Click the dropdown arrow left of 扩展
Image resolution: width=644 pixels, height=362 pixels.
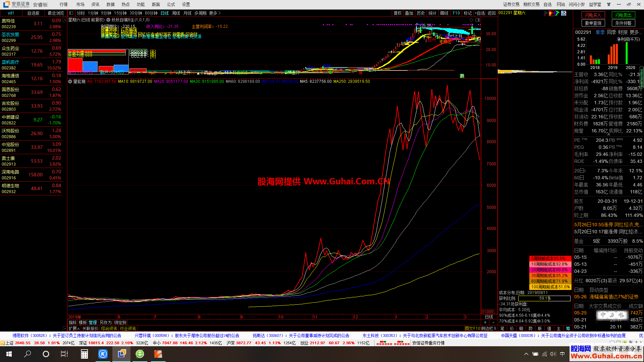65,328
